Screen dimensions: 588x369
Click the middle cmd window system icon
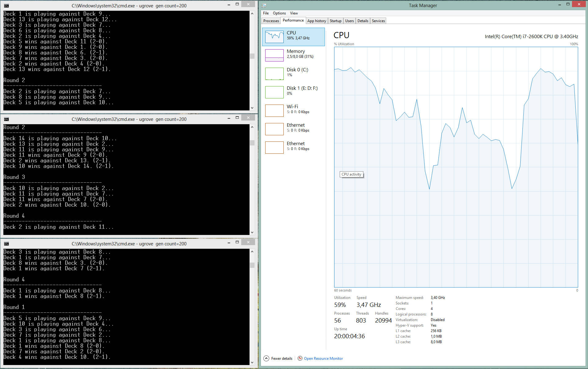(6, 119)
